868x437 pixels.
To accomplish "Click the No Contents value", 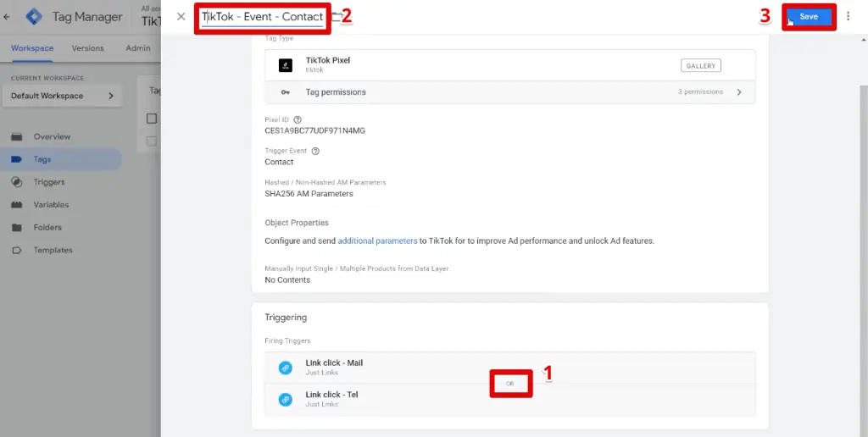I will point(287,280).
